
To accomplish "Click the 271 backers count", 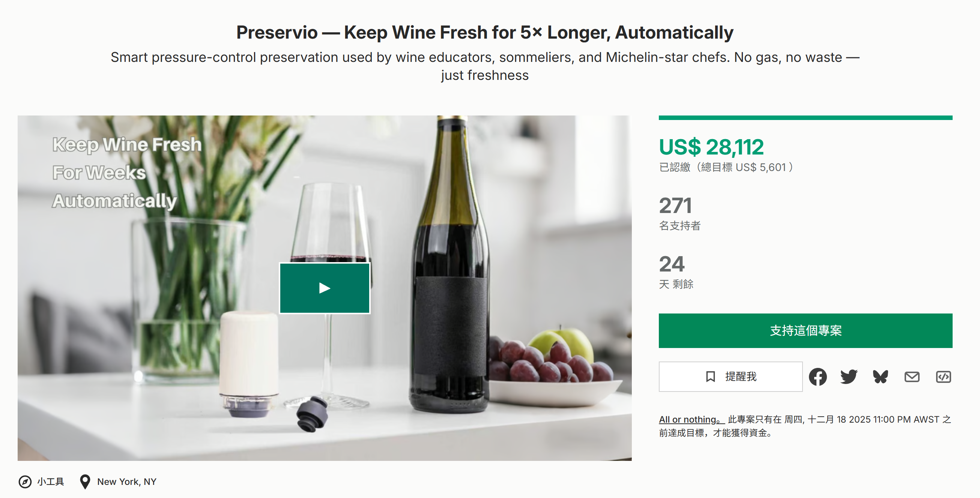I will (675, 205).
